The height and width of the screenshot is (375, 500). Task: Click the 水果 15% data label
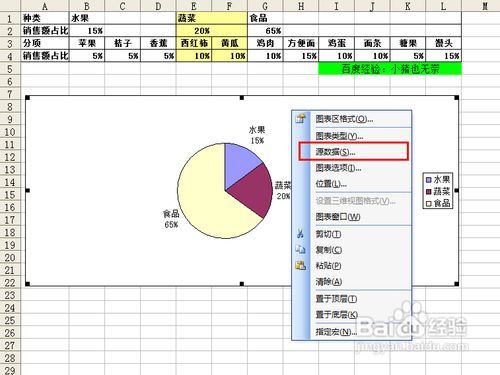(257, 135)
